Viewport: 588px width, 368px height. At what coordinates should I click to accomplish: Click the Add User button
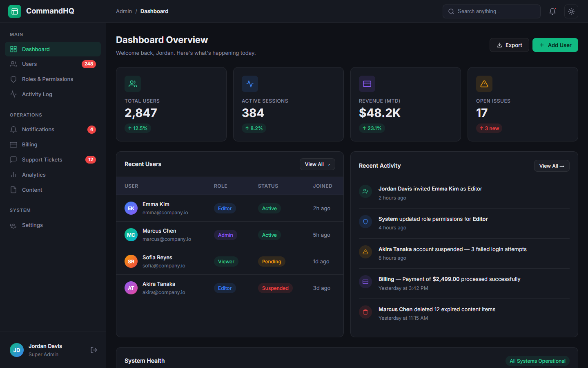click(x=555, y=45)
